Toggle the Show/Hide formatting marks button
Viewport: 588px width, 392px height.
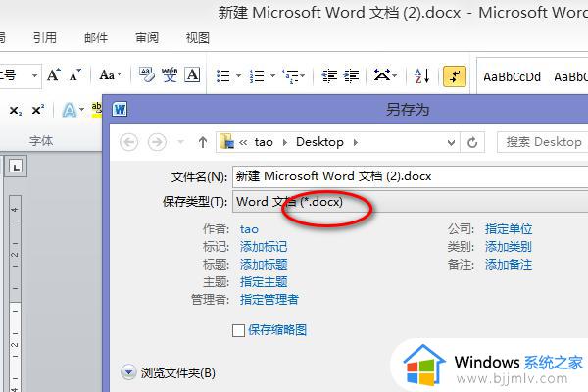[455, 76]
